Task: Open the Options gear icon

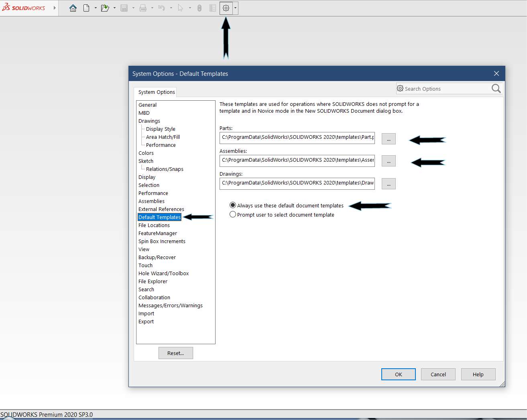Action: point(226,8)
